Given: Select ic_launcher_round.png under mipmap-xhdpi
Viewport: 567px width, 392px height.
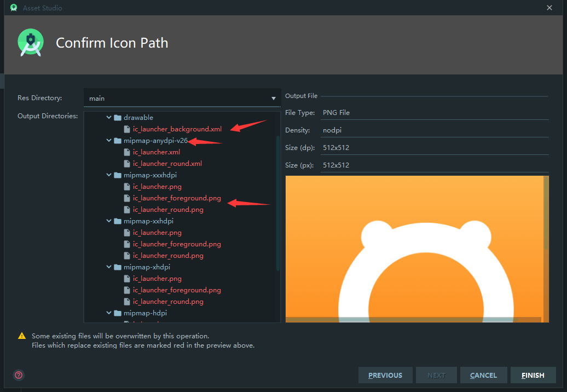Looking at the screenshot, I should [168, 302].
